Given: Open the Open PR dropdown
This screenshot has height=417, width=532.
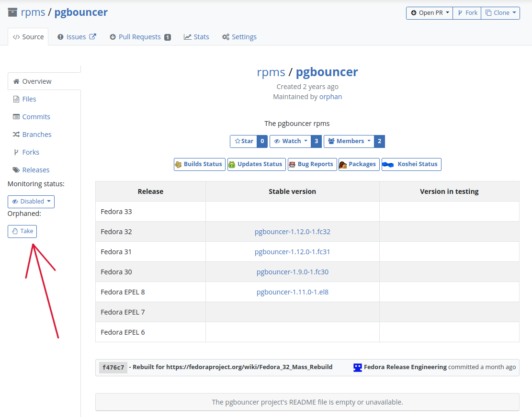Looking at the screenshot, I should point(430,13).
